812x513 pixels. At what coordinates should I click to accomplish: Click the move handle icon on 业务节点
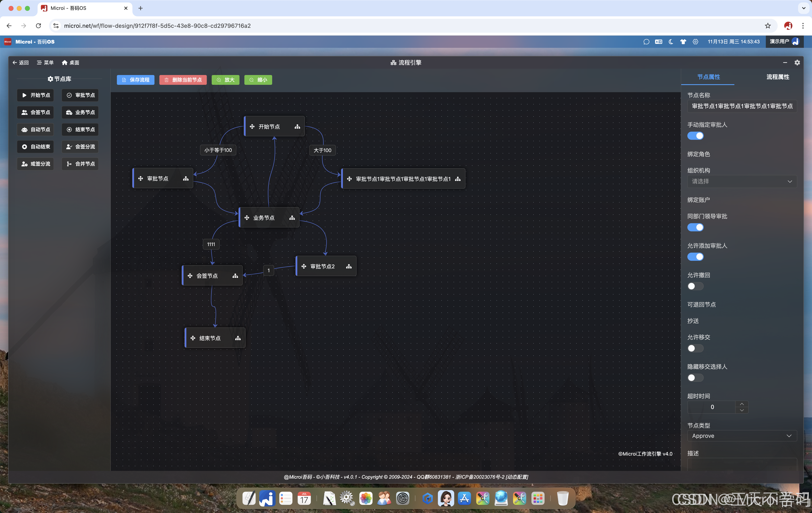[247, 218]
